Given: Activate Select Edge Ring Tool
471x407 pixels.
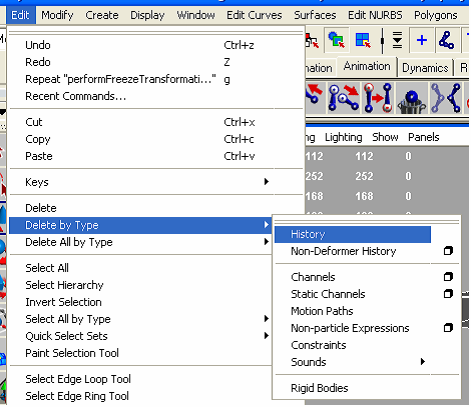Looking at the screenshot, I should (140, 396).
